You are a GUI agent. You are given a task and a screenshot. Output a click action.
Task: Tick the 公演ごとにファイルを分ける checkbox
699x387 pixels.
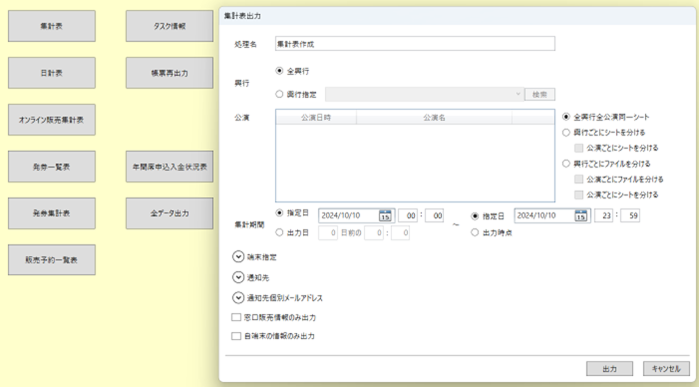click(579, 179)
